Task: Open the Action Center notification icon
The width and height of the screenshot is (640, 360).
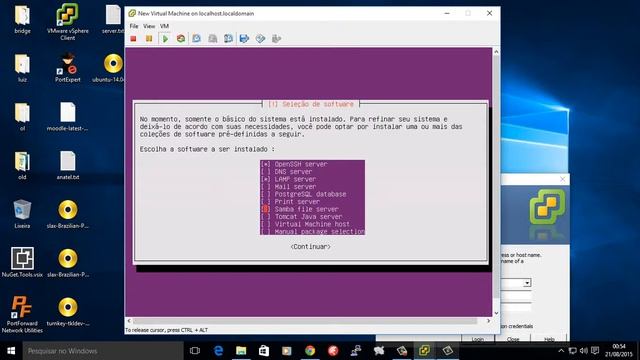Action: (595, 351)
